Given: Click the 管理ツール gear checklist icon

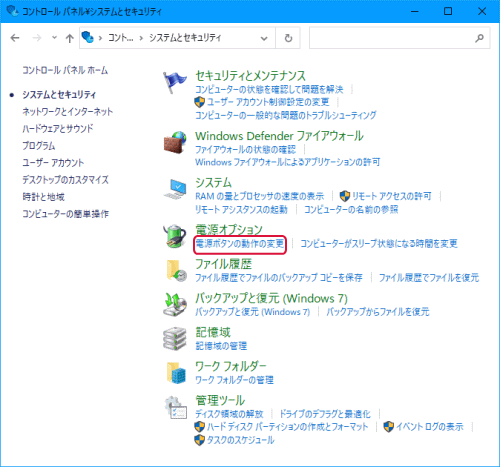Looking at the screenshot, I should point(176,407).
